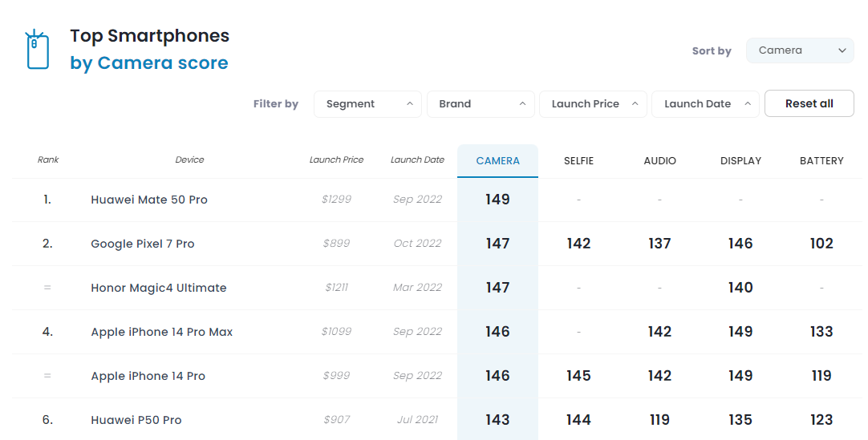Open the Huawei Mate 50 Pro device
This screenshot has height=440, width=868.
pos(149,200)
